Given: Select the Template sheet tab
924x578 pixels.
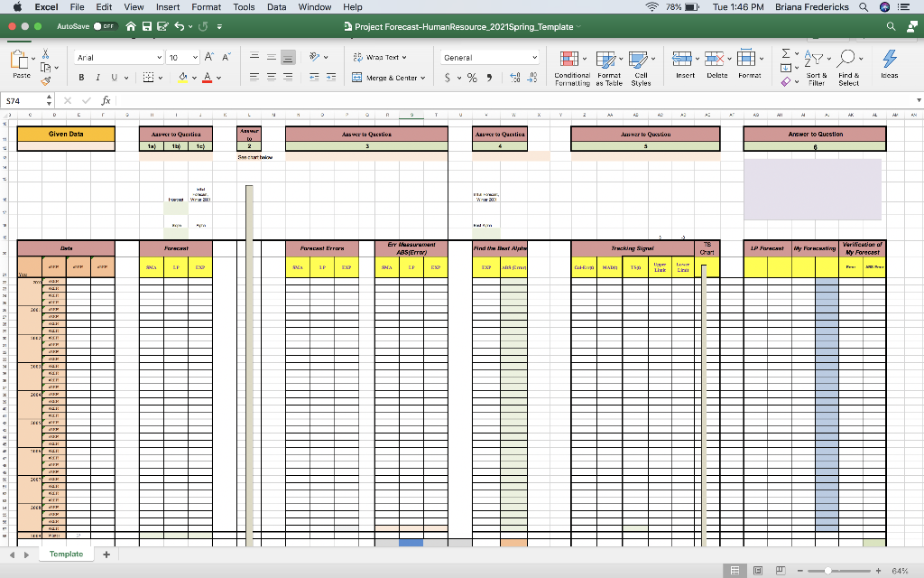Looking at the screenshot, I should click(x=66, y=554).
